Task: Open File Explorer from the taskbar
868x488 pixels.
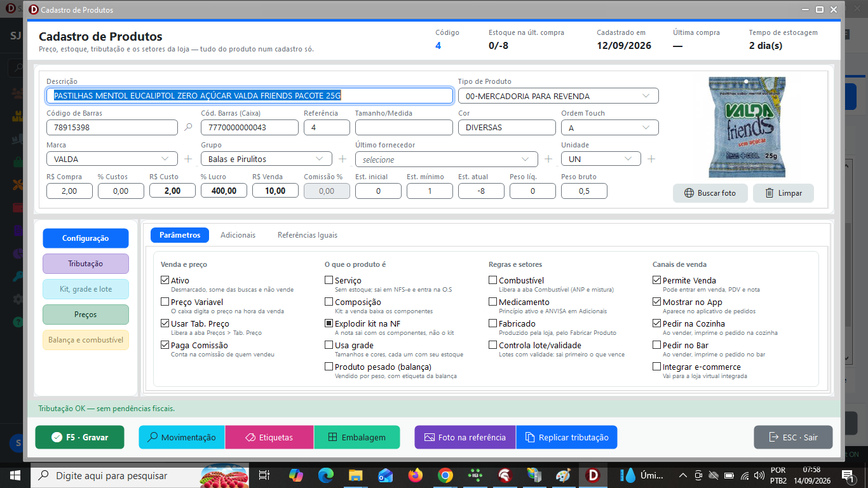Action: click(355, 475)
